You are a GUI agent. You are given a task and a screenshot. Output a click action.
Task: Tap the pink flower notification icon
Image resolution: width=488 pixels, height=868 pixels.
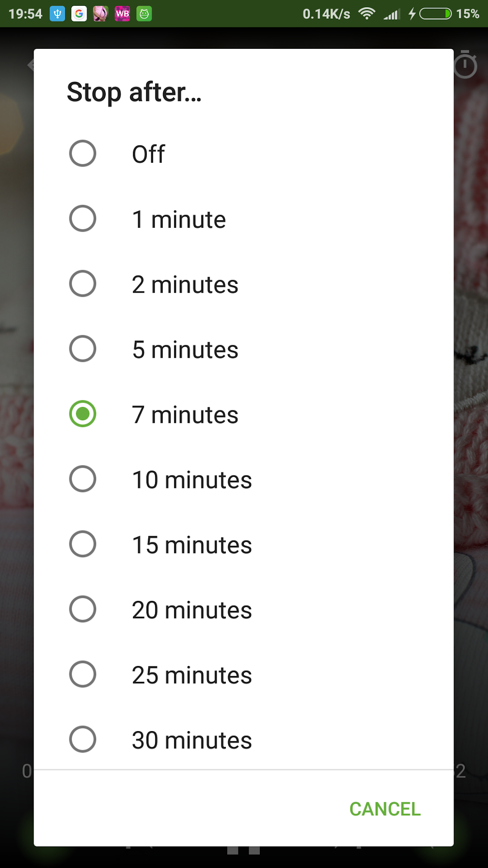point(100,14)
